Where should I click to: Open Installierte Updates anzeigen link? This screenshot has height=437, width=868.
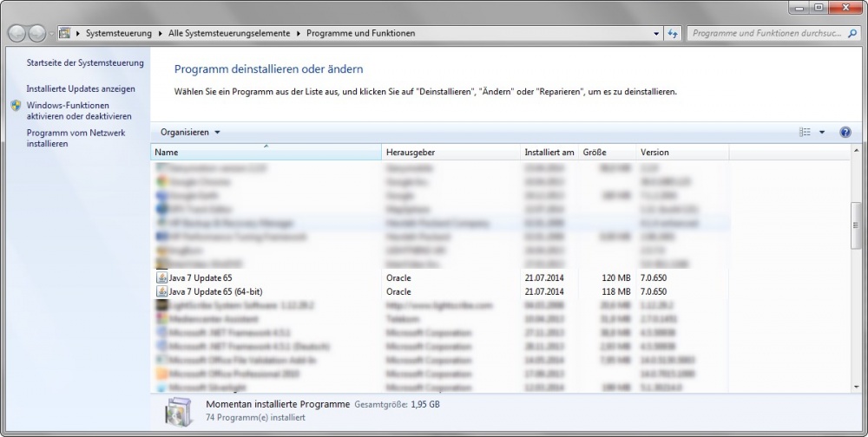(x=81, y=88)
